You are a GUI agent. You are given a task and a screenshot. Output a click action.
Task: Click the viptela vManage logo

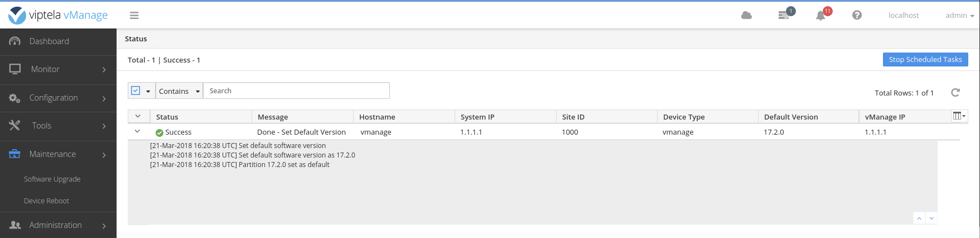pyautogui.click(x=58, y=15)
